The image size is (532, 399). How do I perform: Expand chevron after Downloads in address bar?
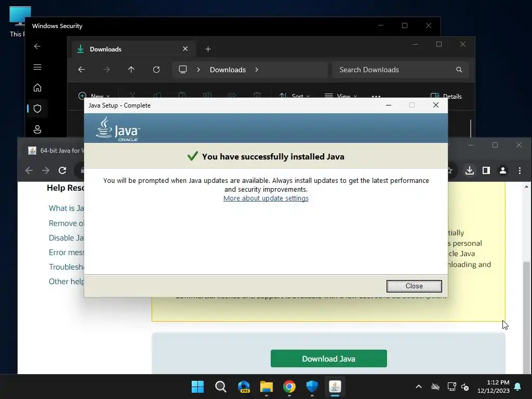(257, 70)
